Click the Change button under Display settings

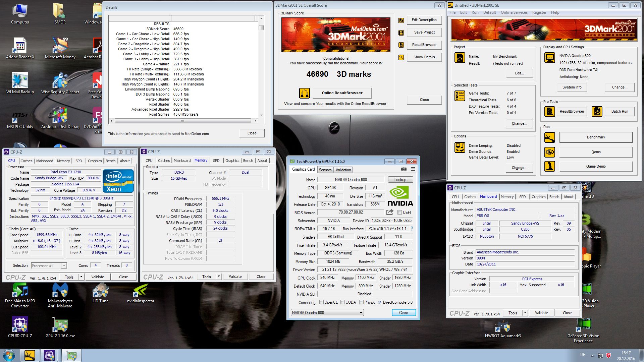pyautogui.click(x=620, y=87)
